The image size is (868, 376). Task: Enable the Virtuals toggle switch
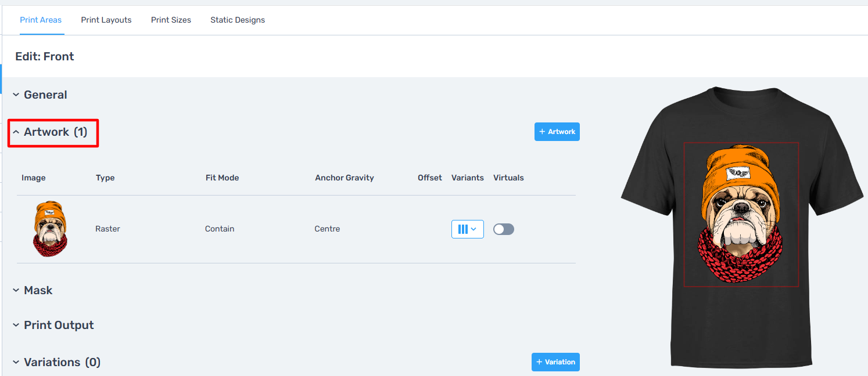coord(503,229)
